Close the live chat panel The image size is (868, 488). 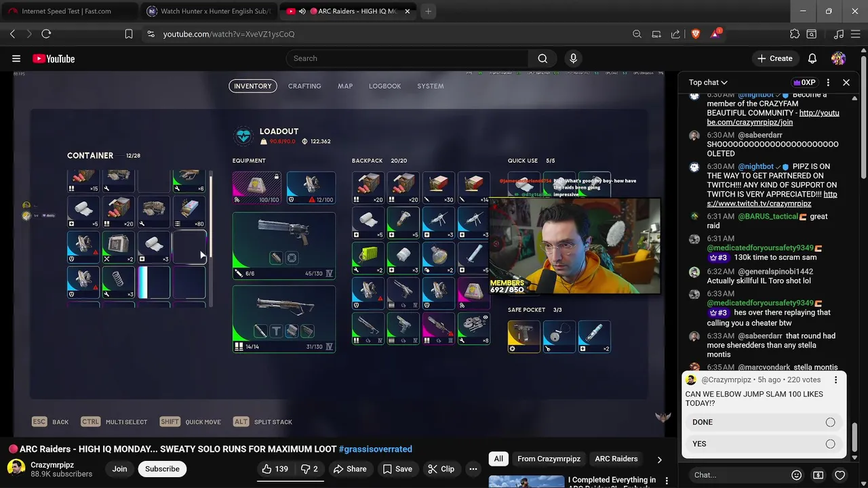point(846,83)
